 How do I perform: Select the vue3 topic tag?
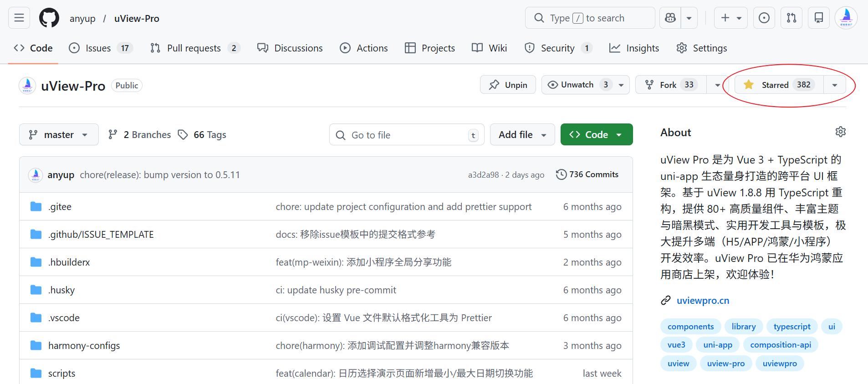676,345
